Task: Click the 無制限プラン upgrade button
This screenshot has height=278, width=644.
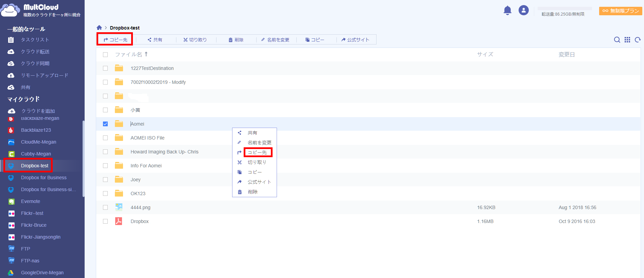Action: click(x=621, y=11)
